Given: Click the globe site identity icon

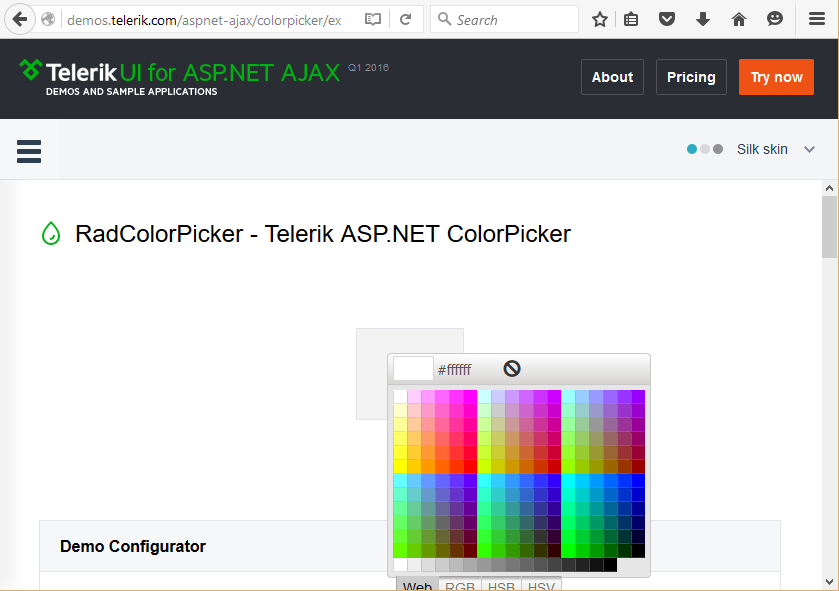Looking at the screenshot, I should coord(48,20).
